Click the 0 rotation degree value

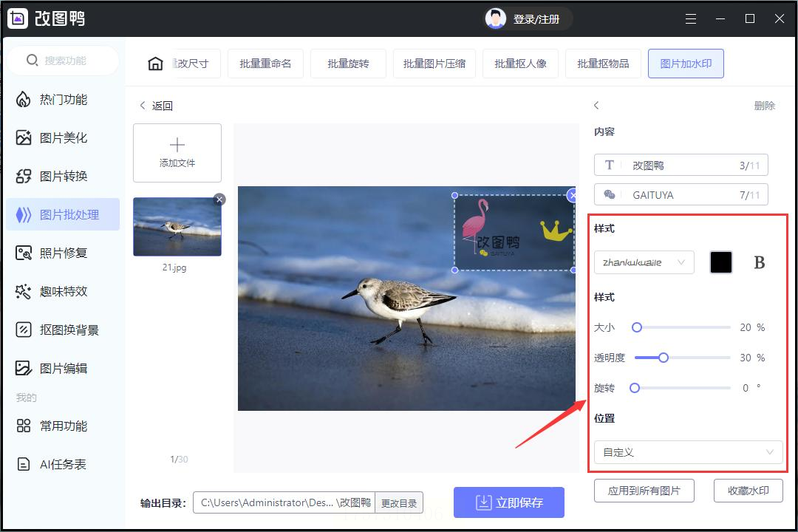[746, 388]
